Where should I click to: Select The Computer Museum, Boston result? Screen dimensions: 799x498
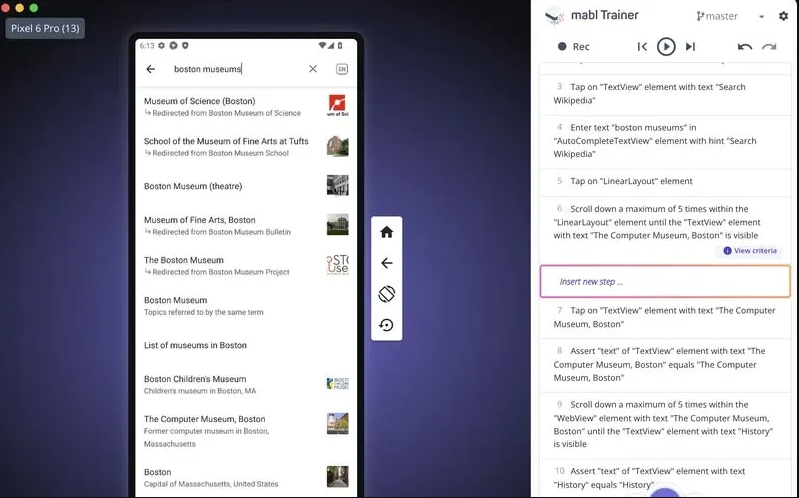[246, 431]
